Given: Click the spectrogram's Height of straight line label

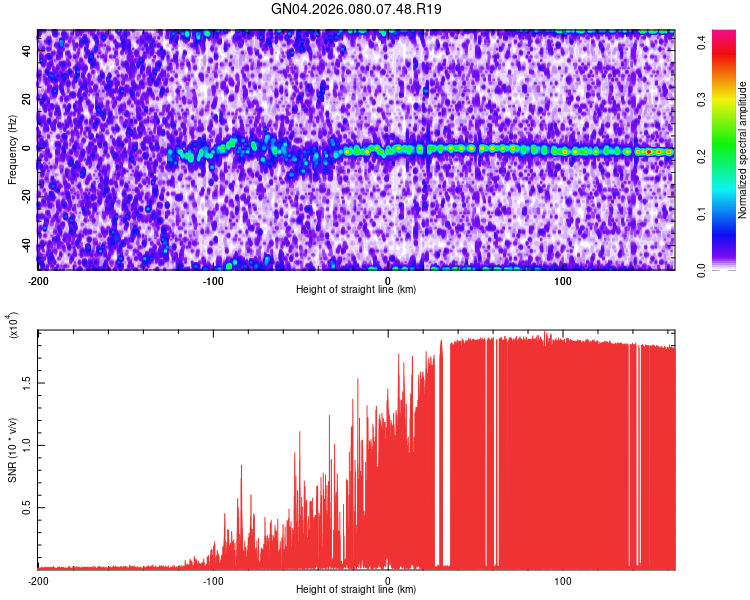Looking at the screenshot, I should [x=356, y=289].
